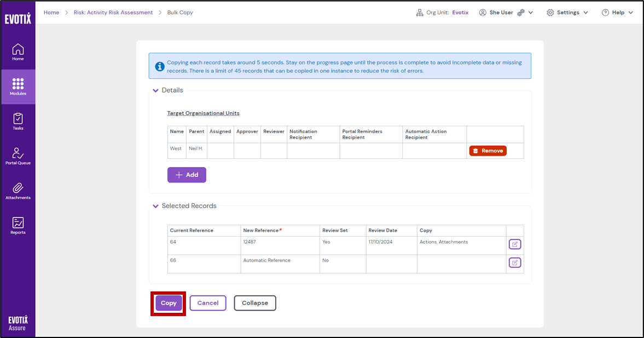
Task: Edit record with reference 64
Action: tap(514, 244)
